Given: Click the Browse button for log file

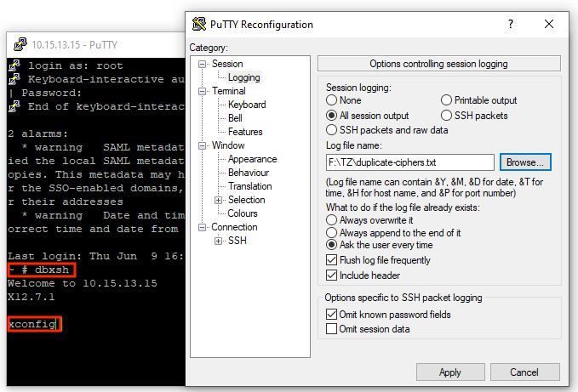Looking at the screenshot, I should [524, 162].
